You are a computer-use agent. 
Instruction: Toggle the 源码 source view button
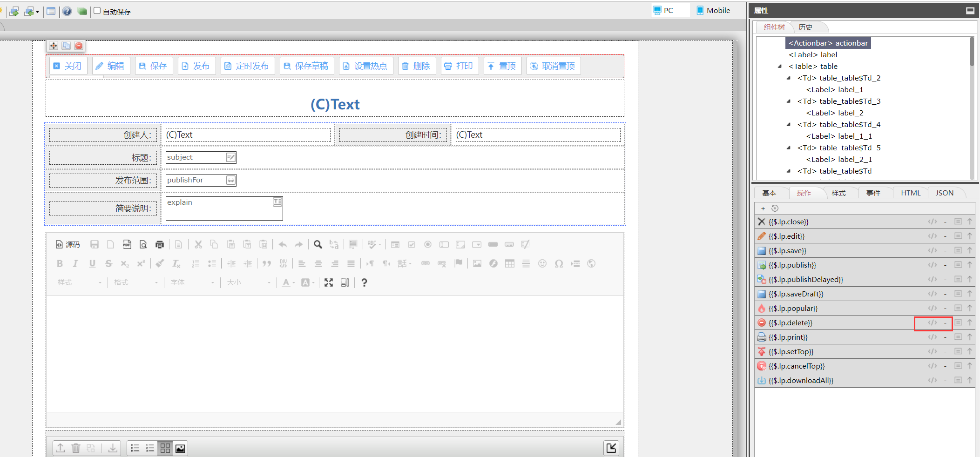[x=68, y=244]
